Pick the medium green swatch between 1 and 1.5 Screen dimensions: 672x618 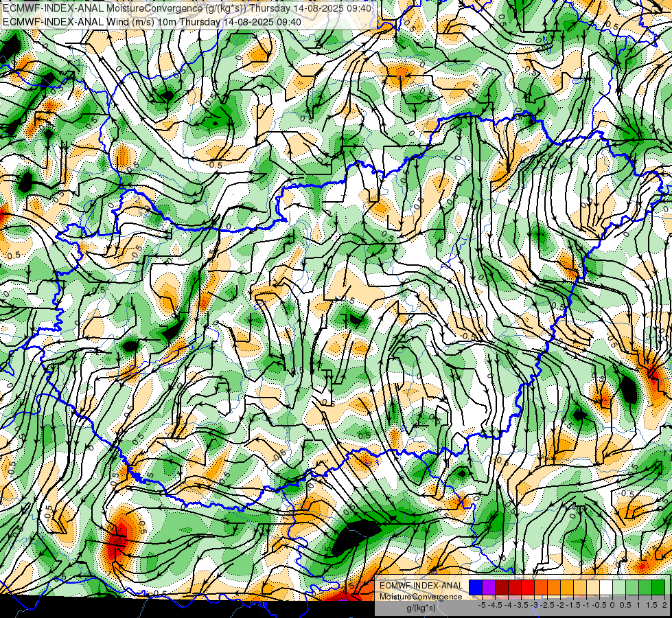pos(645,587)
